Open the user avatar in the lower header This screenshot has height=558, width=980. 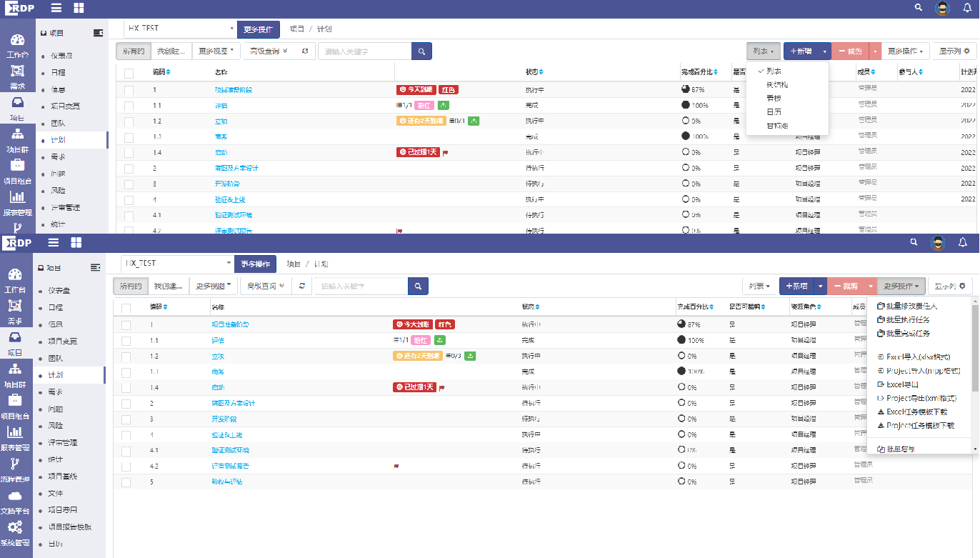(938, 243)
